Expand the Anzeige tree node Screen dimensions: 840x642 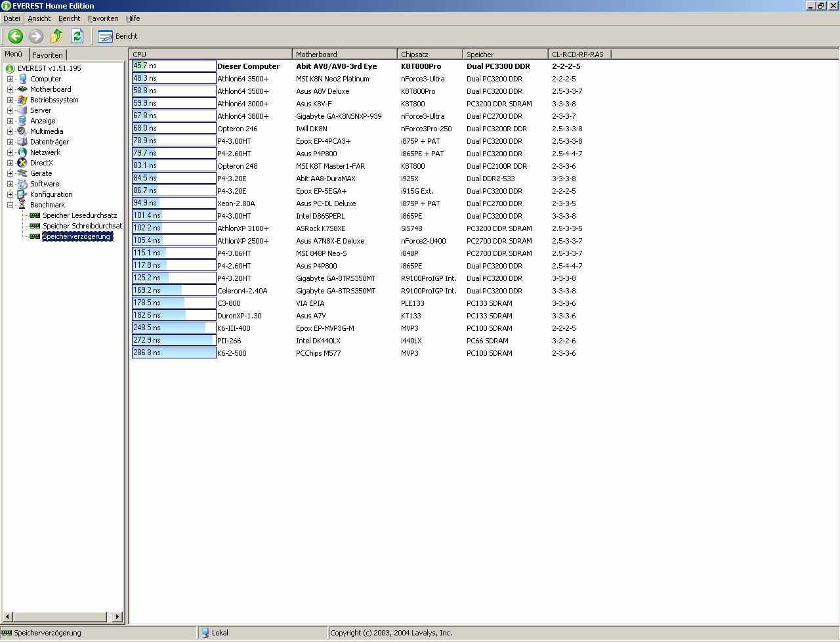[x=10, y=121]
